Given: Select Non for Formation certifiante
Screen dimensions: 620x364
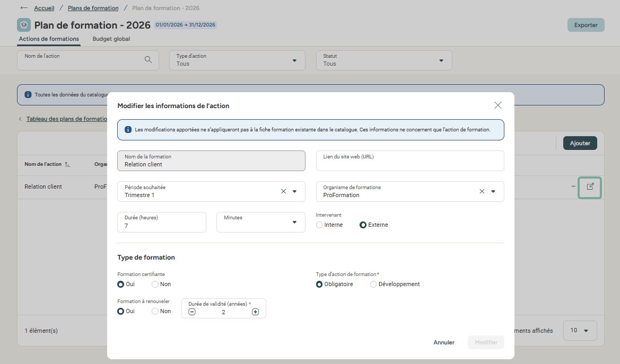Looking at the screenshot, I should click(x=155, y=285).
